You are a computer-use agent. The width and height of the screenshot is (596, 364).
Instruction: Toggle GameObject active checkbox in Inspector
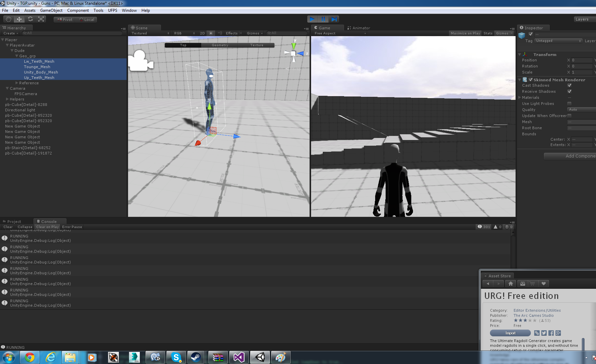point(530,34)
